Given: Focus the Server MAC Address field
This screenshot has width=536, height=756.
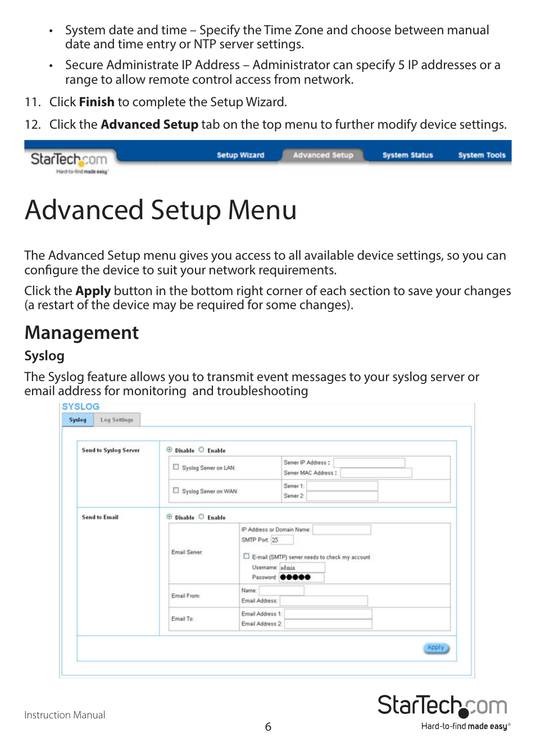Looking at the screenshot, I should click(376, 473).
